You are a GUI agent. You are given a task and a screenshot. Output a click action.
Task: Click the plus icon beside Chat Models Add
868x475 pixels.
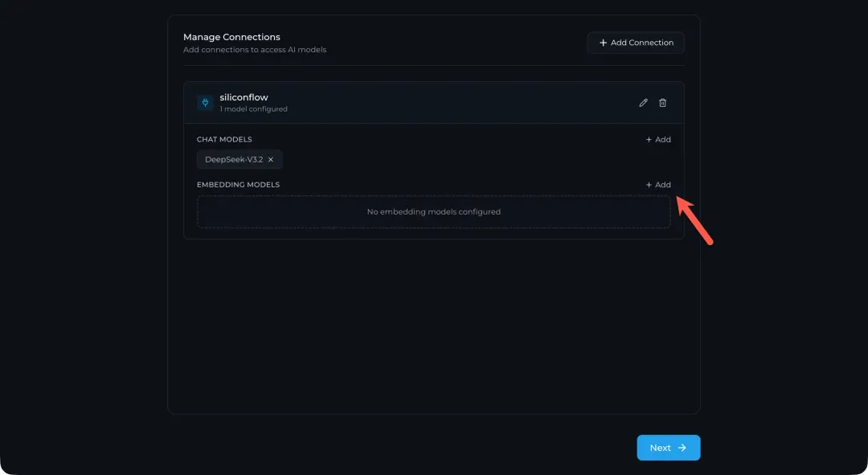pos(649,140)
